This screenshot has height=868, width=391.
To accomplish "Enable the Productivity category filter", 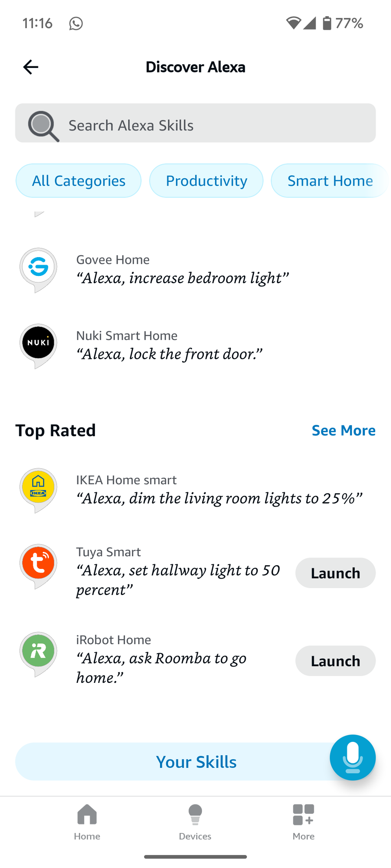I will click(x=206, y=181).
